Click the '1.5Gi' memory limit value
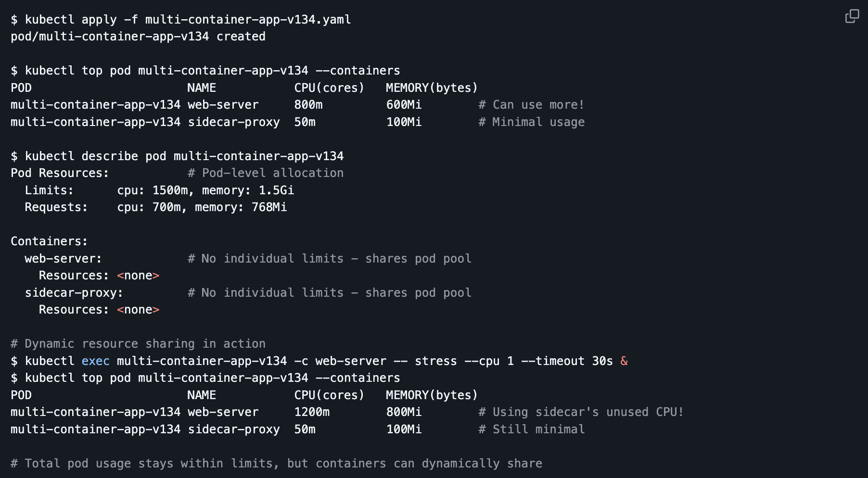This screenshot has height=478, width=868. tap(276, 190)
